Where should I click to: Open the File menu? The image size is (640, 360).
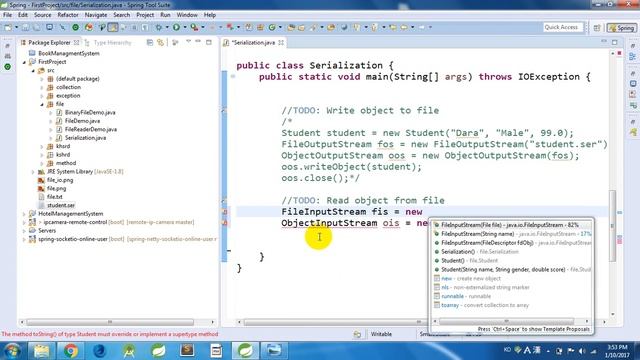coord(7,15)
